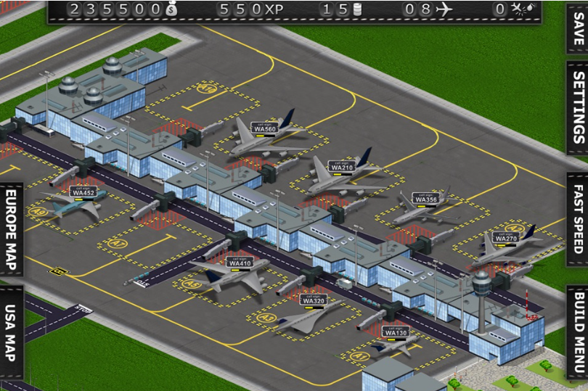Click the empty A10 parking stand marker

click(x=208, y=89)
